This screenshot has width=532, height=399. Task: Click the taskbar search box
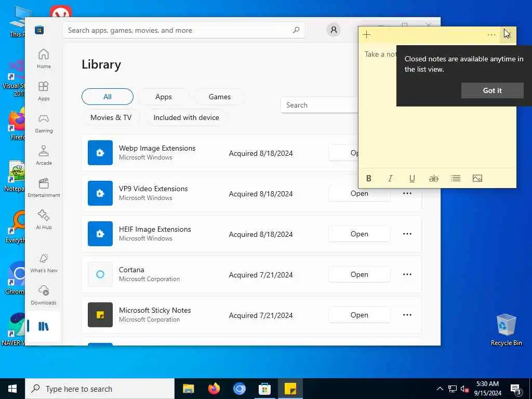point(100,389)
